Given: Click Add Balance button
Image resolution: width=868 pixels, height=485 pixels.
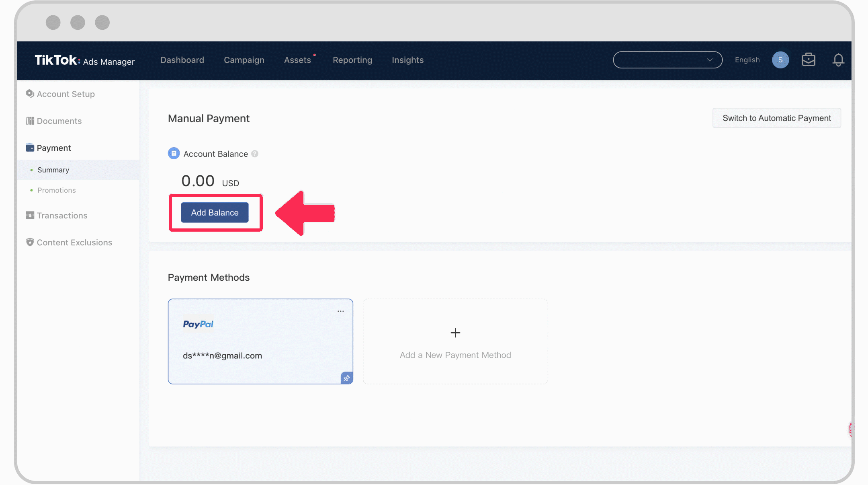Looking at the screenshot, I should pos(215,212).
